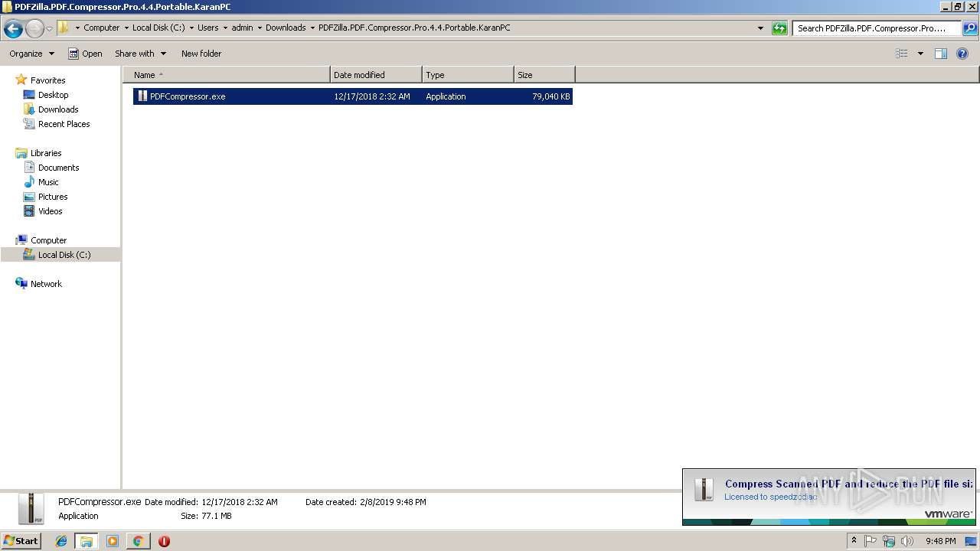Sort by the Date modified column header

point(376,75)
